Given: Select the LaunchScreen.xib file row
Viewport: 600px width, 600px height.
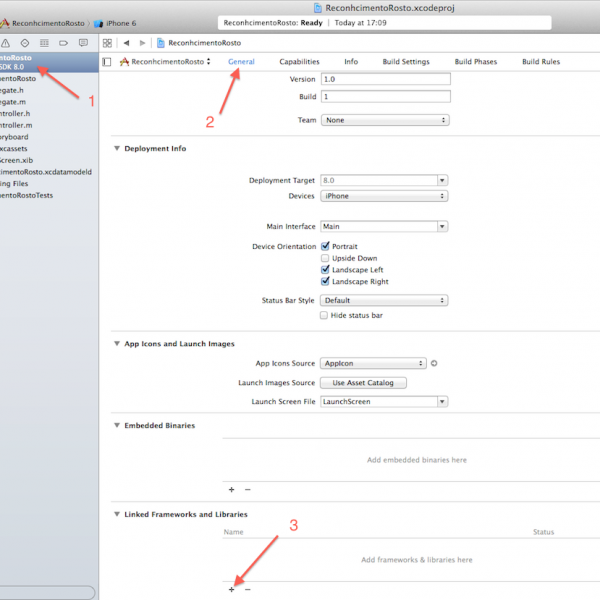Looking at the screenshot, I should [49, 160].
